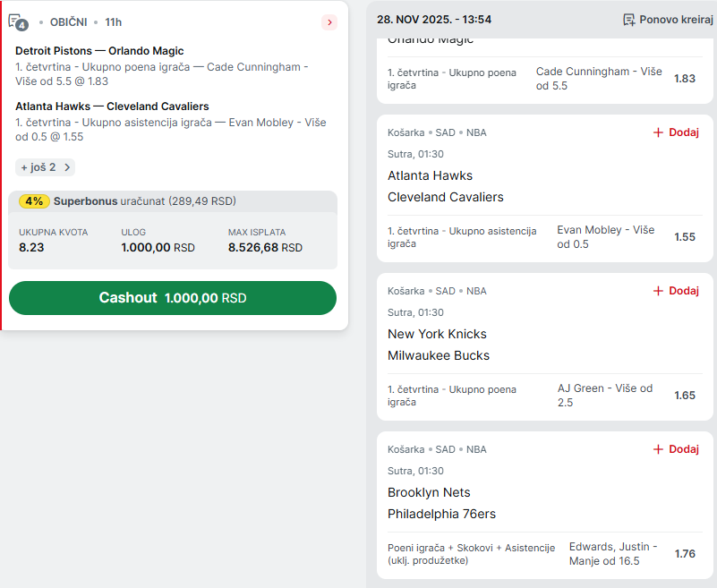Click the Košarka • SAD • NBA label above Atlanta Hawks
The width and height of the screenshot is (717, 588).
point(437,132)
